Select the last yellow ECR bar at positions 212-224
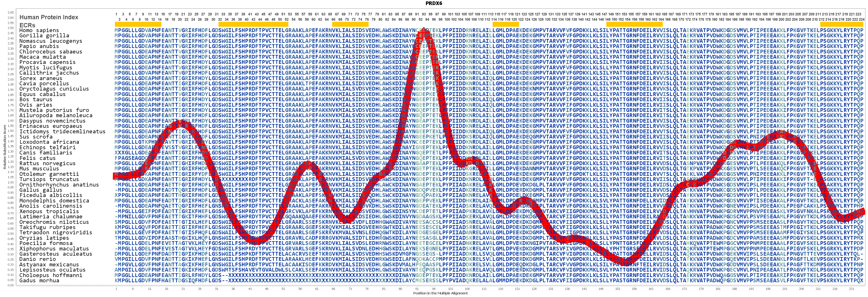Image resolution: width=868 pixels, height=297 pixels. 842,24
